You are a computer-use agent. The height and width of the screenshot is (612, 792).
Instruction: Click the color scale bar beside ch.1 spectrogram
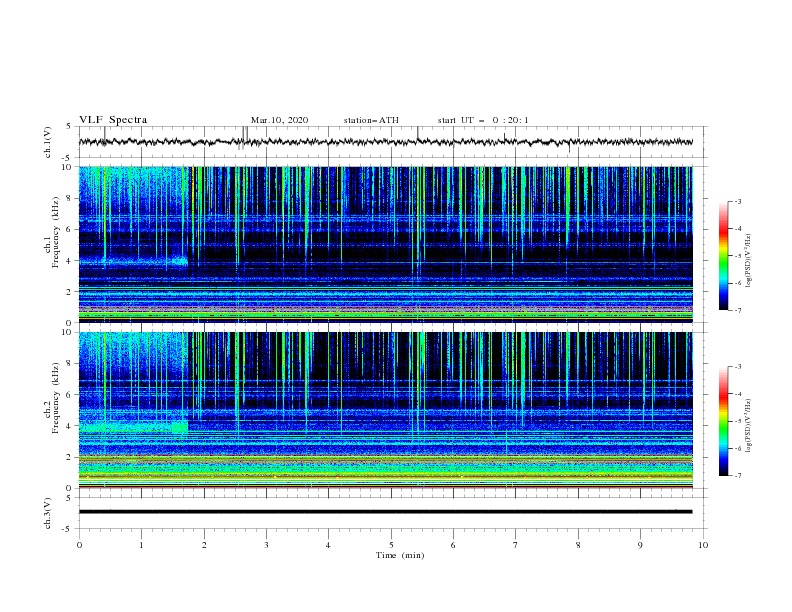723,255
